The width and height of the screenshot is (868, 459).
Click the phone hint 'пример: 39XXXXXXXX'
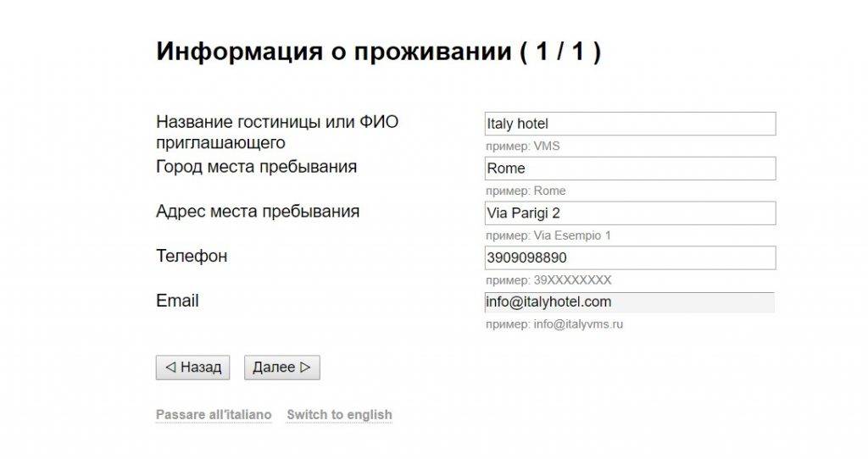pos(548,280)
